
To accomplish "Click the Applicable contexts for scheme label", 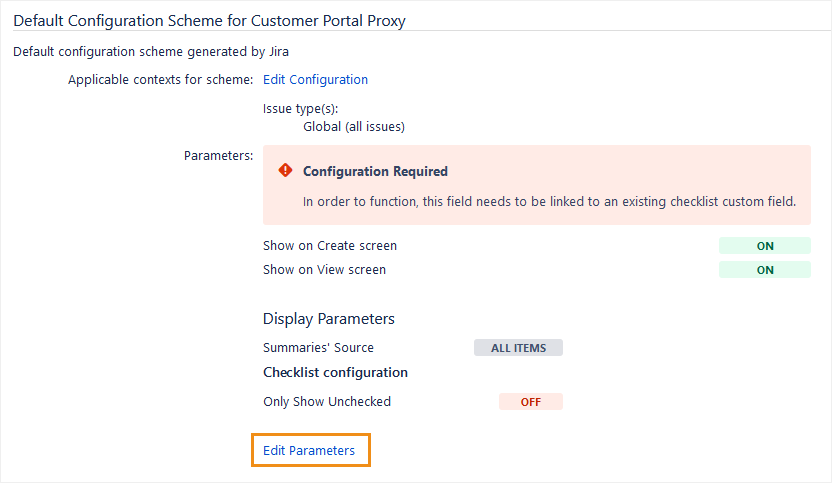I will point(160,80).
